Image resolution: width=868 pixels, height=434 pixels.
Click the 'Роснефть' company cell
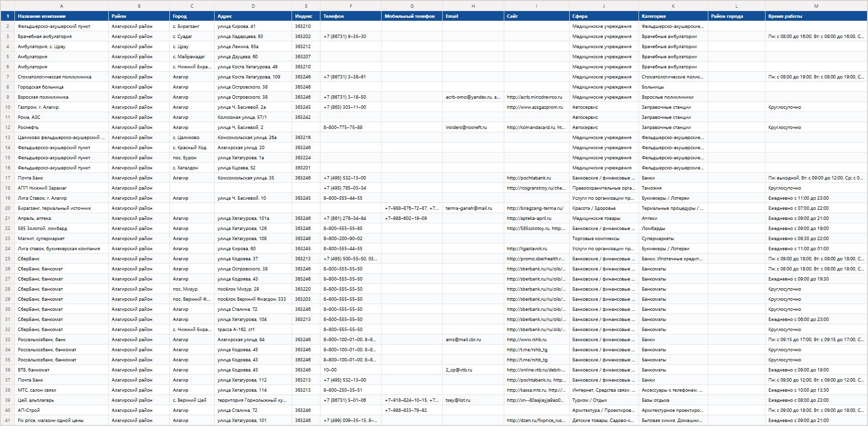62,128
